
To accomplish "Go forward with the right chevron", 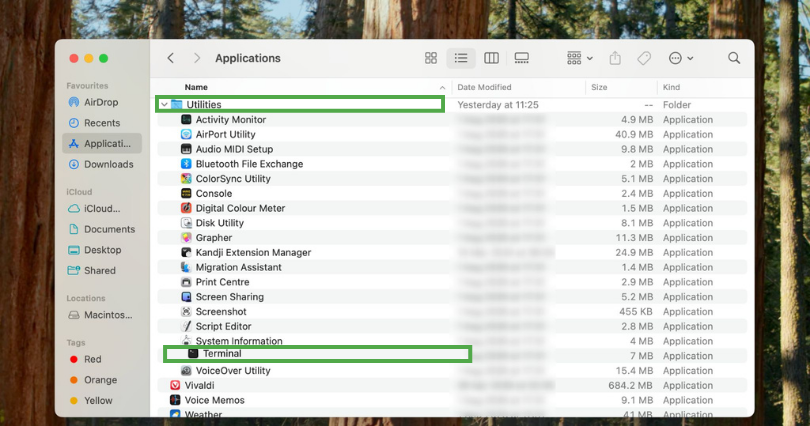I will [x=196, y=58].
